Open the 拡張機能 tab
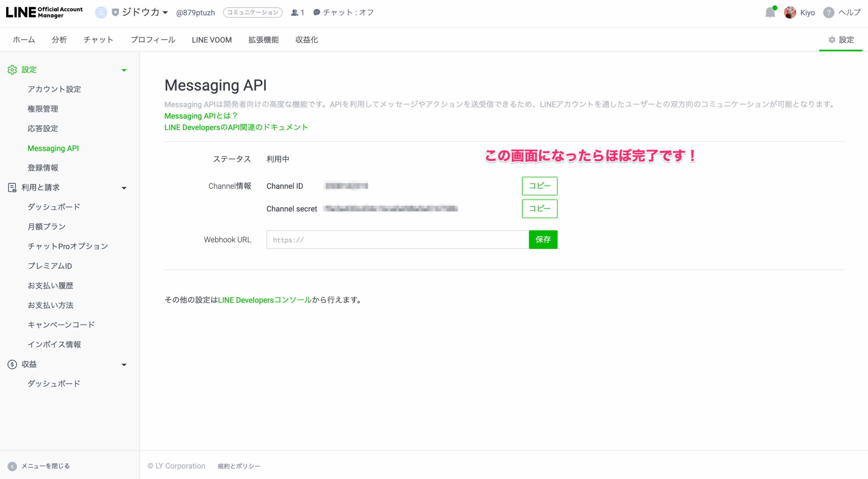868x479 pixels. coord(263,40)
